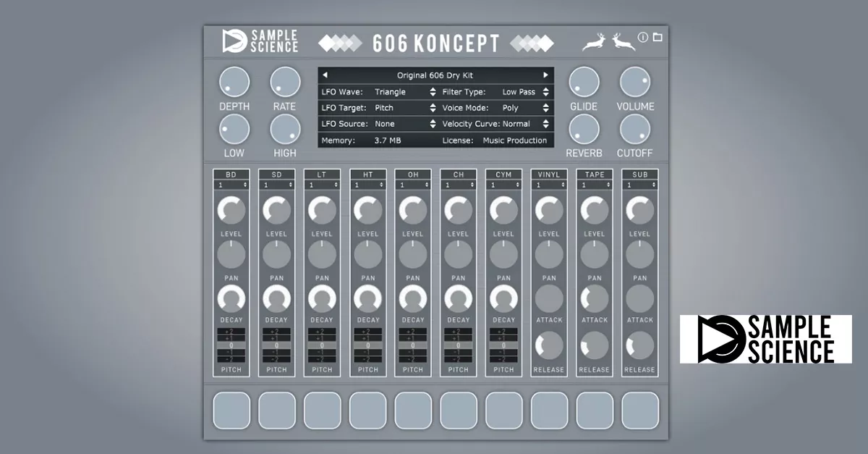The width and height of the screenshot is (868, 454).
Task: Open the Original 606 Dry Kit preset menu
Action: pos(435,75)
